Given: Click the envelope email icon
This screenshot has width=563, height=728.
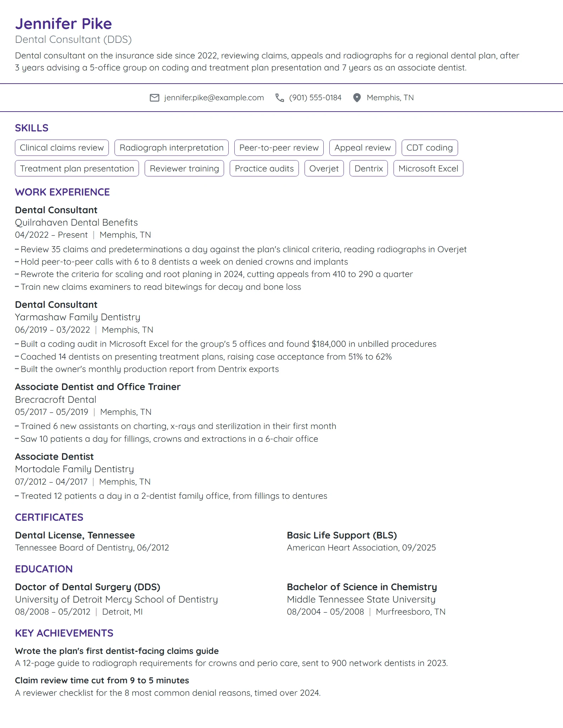Looking at the screenshot, I should coord(155,98).
